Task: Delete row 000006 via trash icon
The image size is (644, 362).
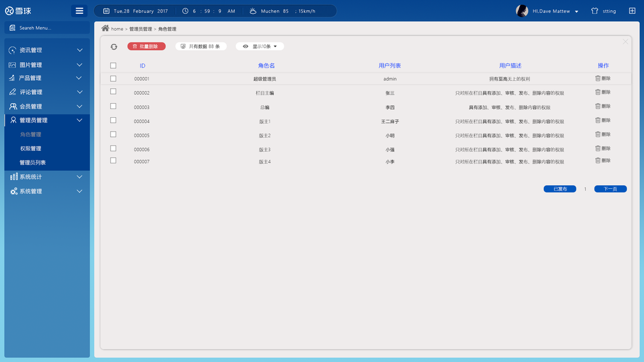Action: point(598,148)
